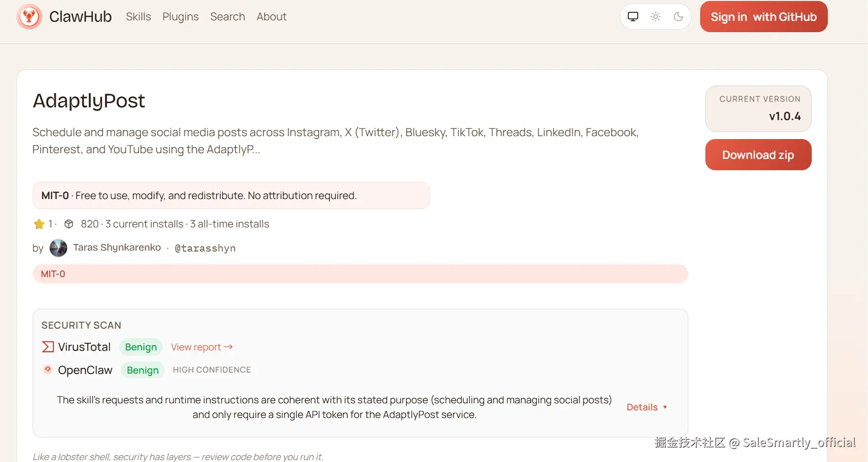Open the @tarasshyn profile link

click(x=205, y=248)
